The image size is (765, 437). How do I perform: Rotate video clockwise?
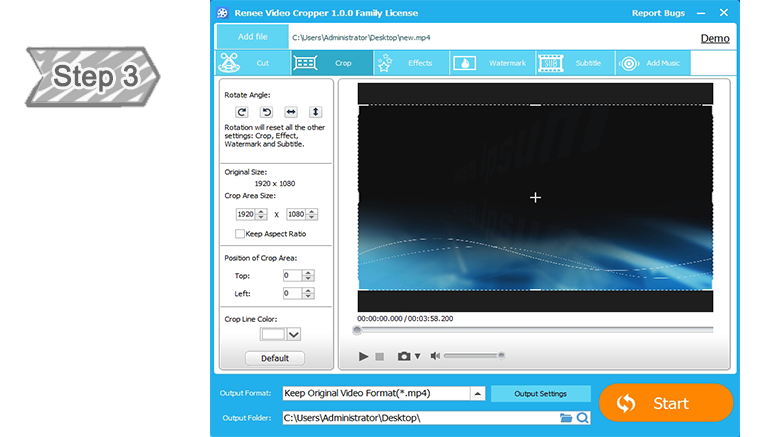(x=241, y=112)
